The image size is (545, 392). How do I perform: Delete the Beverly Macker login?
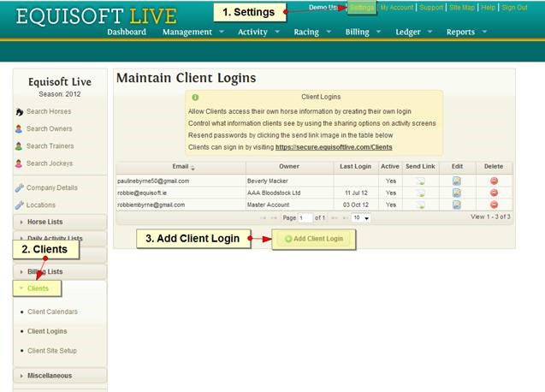[x=494, y=181]
